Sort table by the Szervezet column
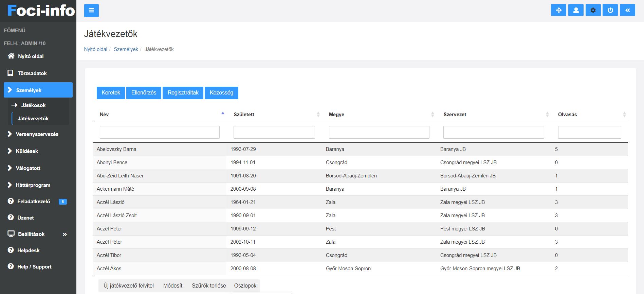 [x=494, y=115]
